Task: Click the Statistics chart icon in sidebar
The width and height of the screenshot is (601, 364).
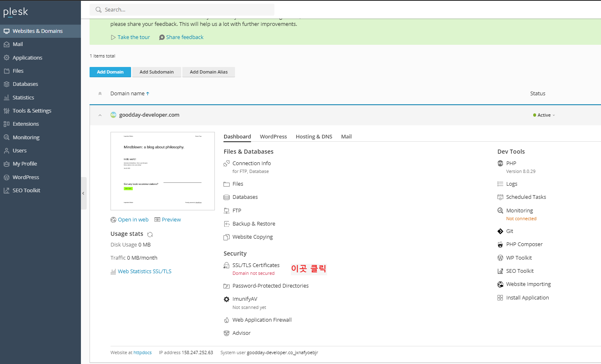Action: coord(7,97)
